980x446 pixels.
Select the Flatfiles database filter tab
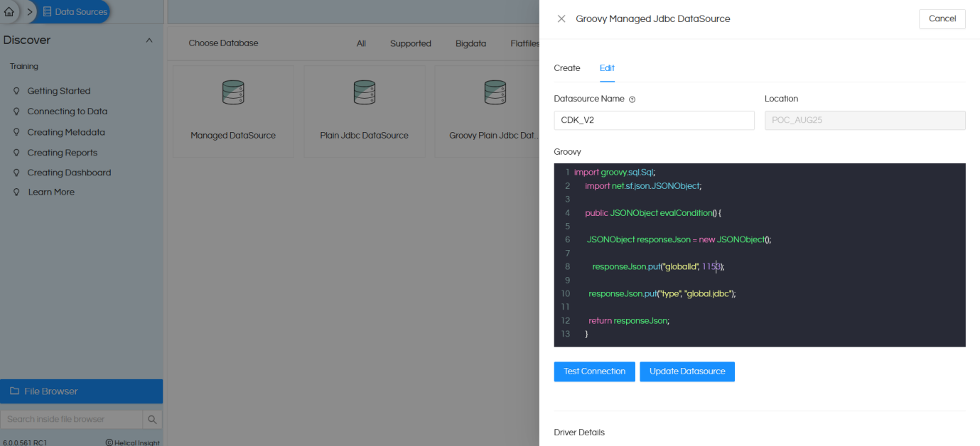tap(524, 43)
